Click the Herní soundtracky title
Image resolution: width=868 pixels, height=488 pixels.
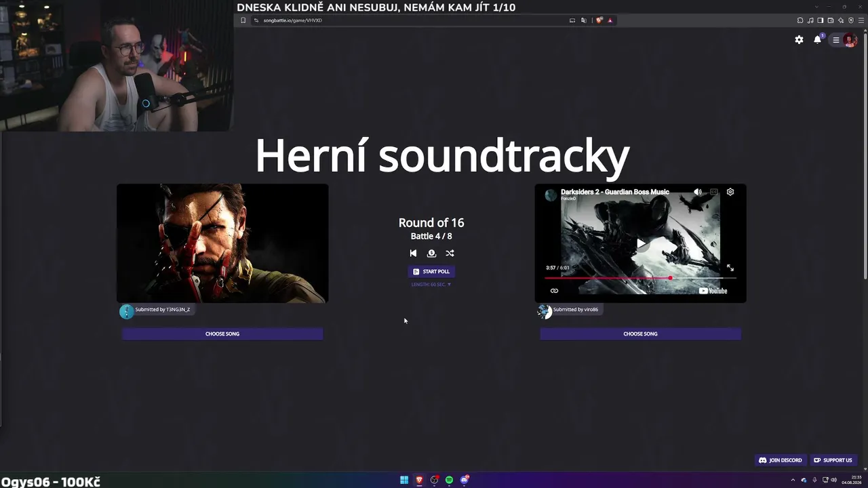(442, 157)
